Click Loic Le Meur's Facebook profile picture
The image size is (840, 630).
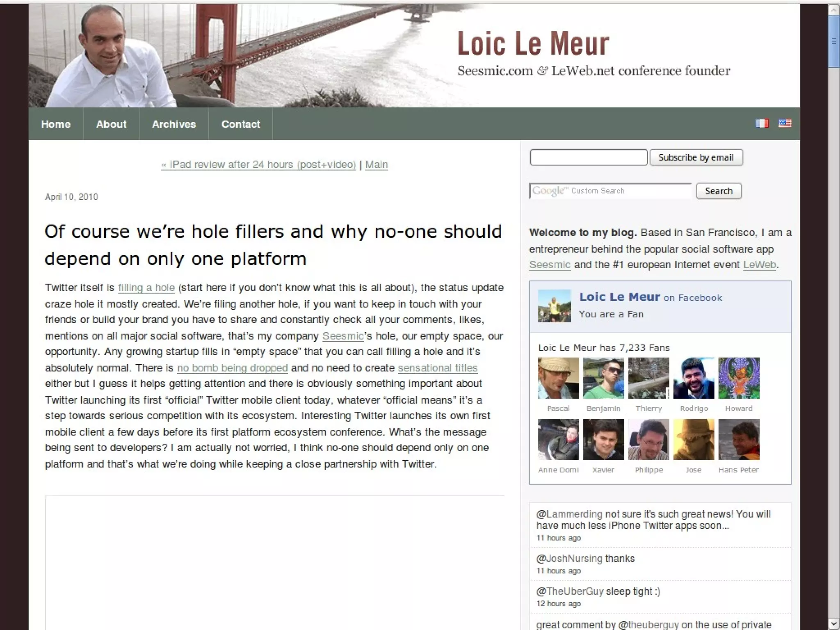click(x=554, y=306)
